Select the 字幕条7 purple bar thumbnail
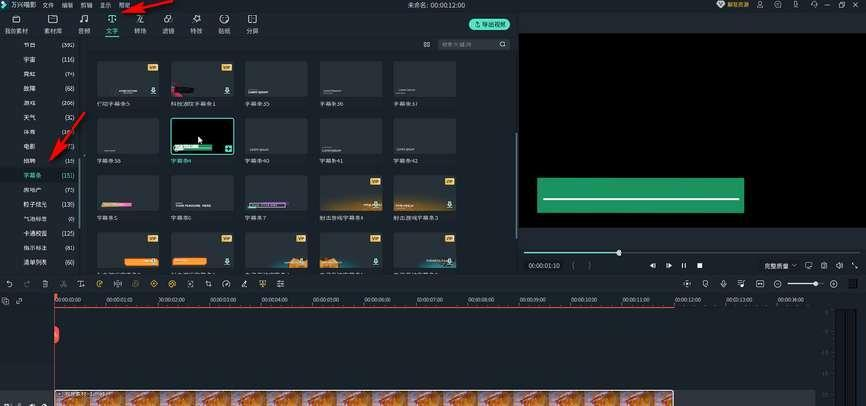This screenshot has width=866, height=406. pos(276,193)
